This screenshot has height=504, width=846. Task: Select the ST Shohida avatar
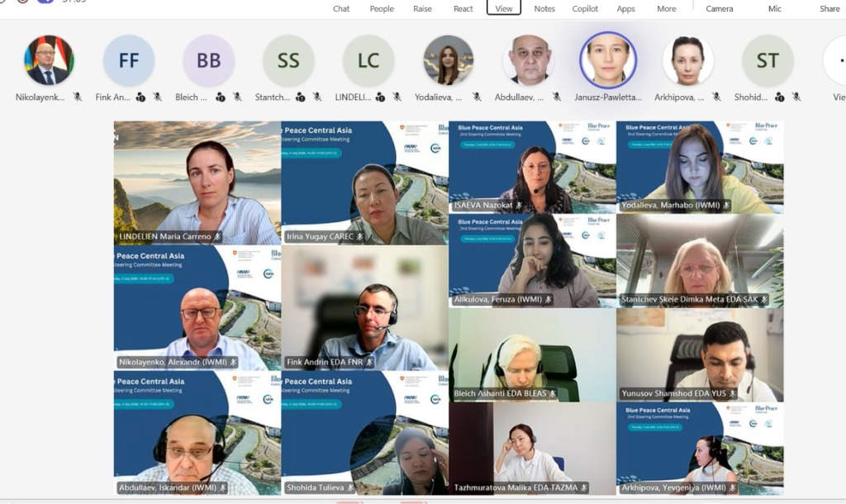768,59
